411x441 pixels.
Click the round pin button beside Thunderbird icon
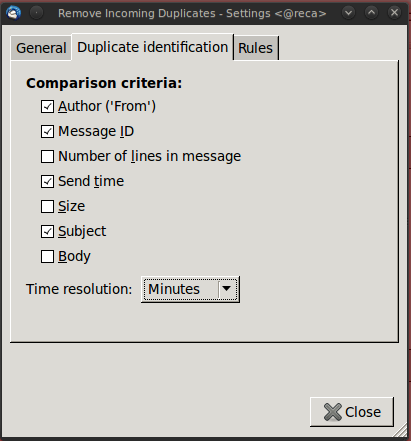(x=36, y=13)
